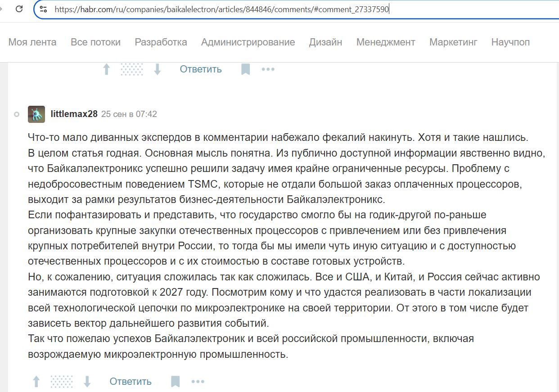Reply to littlemax28's comment
This screenshot has width=559, height=392.
point(131,382)
